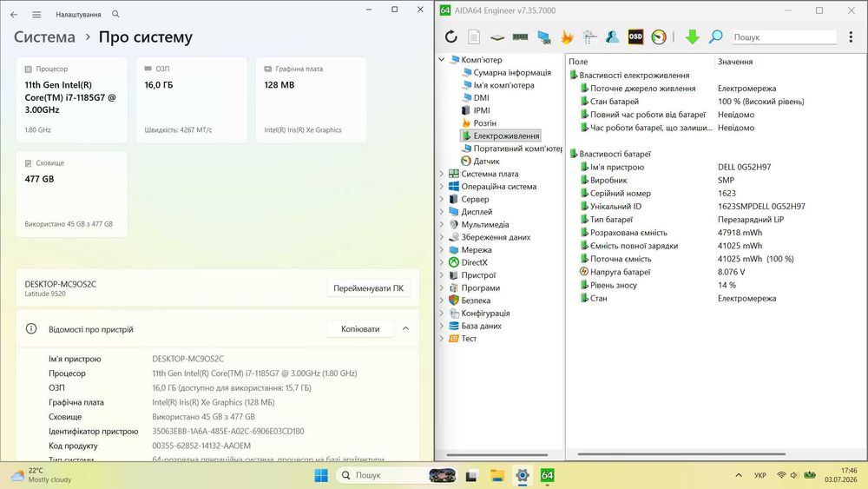
Task: Click the back arrow in Settings window
Action: point(14,15)
